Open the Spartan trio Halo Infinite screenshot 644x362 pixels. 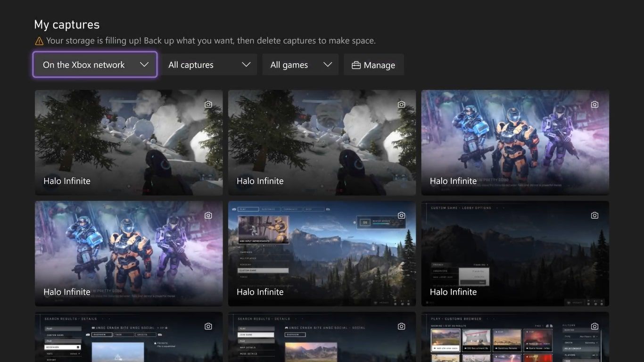tap(515, 142)
